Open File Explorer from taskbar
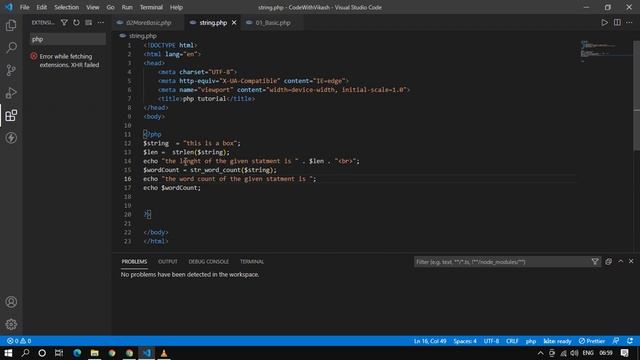This screenshot has height=360, width=640. click(x=94, y=353)
